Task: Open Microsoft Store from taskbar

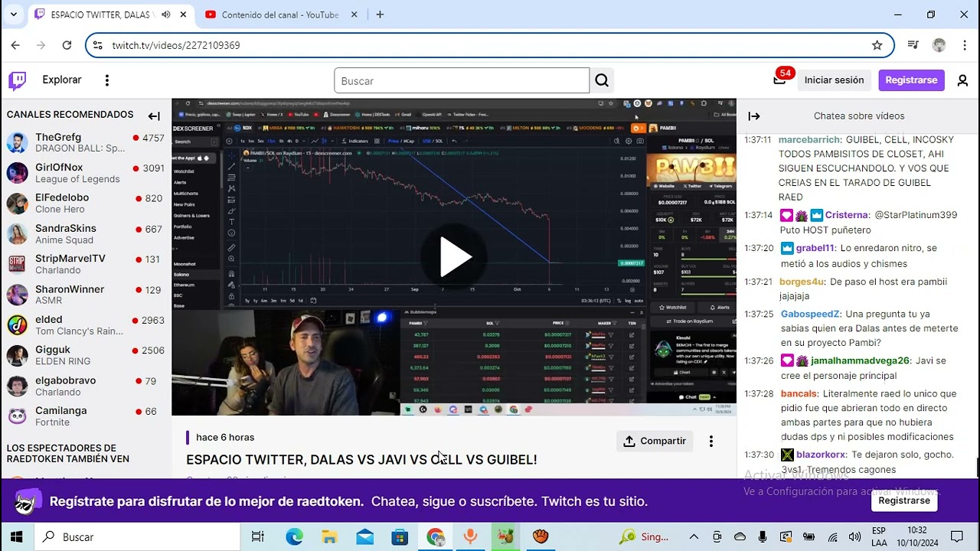Action: point(400,536)
